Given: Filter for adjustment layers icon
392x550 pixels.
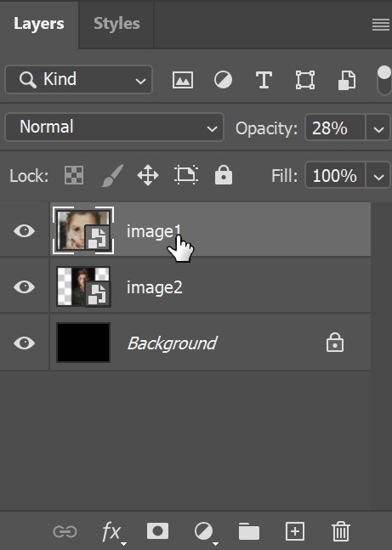Looking at the screenshot, I should coord(223,80).
